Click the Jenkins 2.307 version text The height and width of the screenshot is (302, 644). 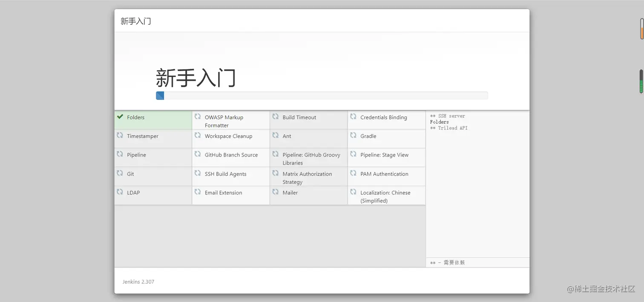[138, 282]
